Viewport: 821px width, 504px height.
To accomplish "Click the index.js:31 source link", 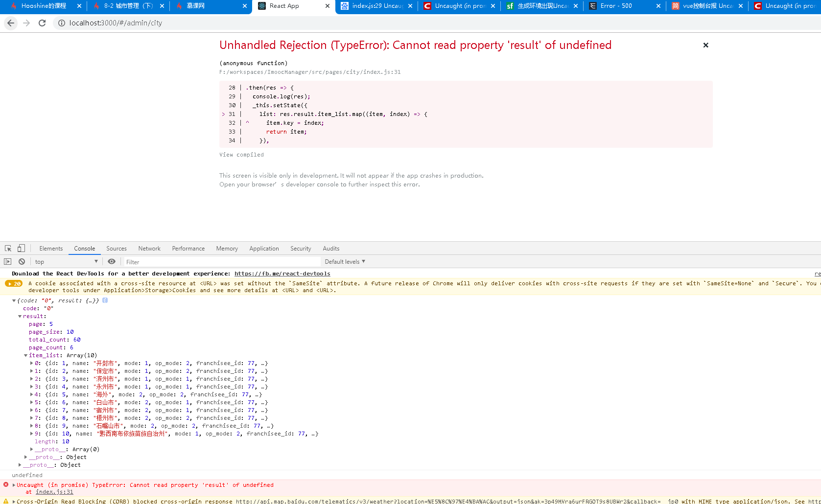I will click(54, 492).
